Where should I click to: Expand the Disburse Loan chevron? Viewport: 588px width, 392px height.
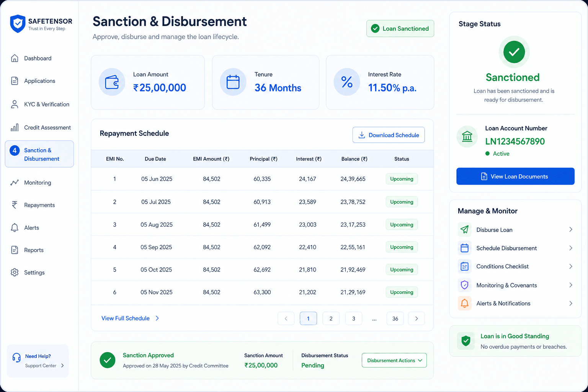570,230
